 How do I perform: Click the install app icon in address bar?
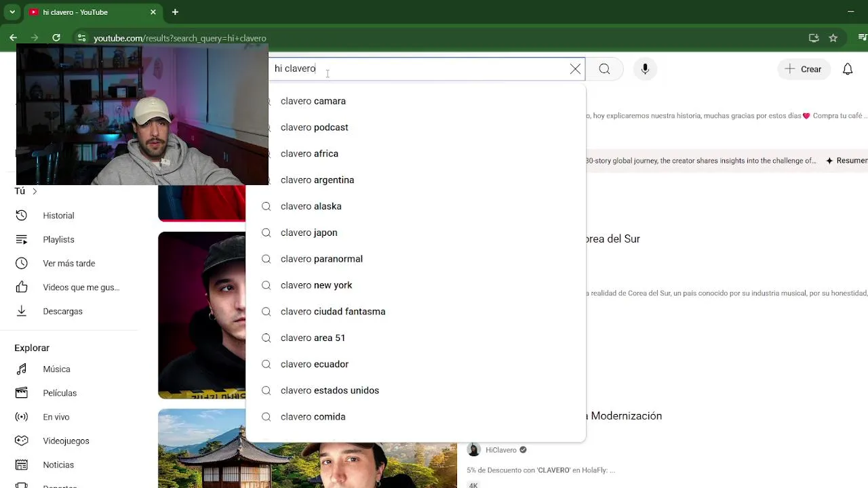[814, 38]
